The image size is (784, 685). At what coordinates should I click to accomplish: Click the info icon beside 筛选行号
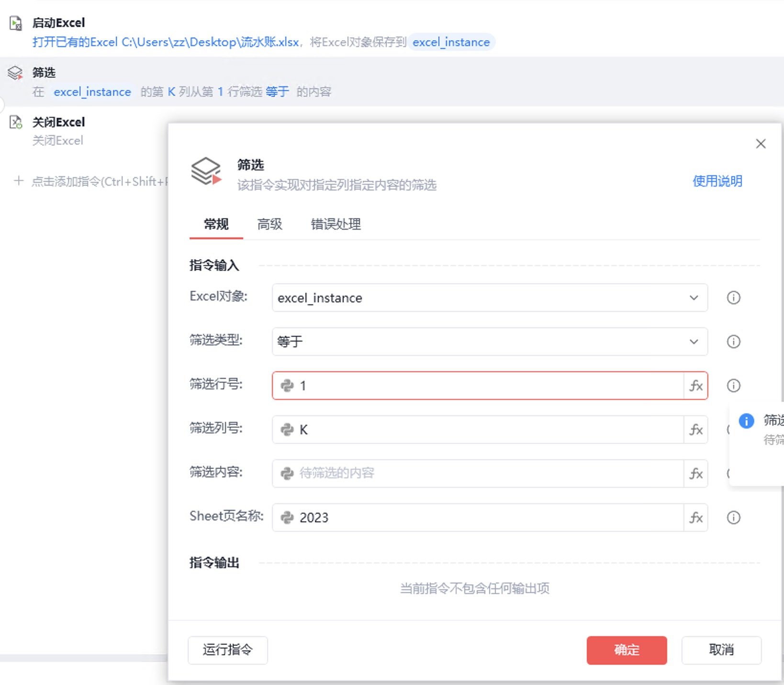coord(733,386)
